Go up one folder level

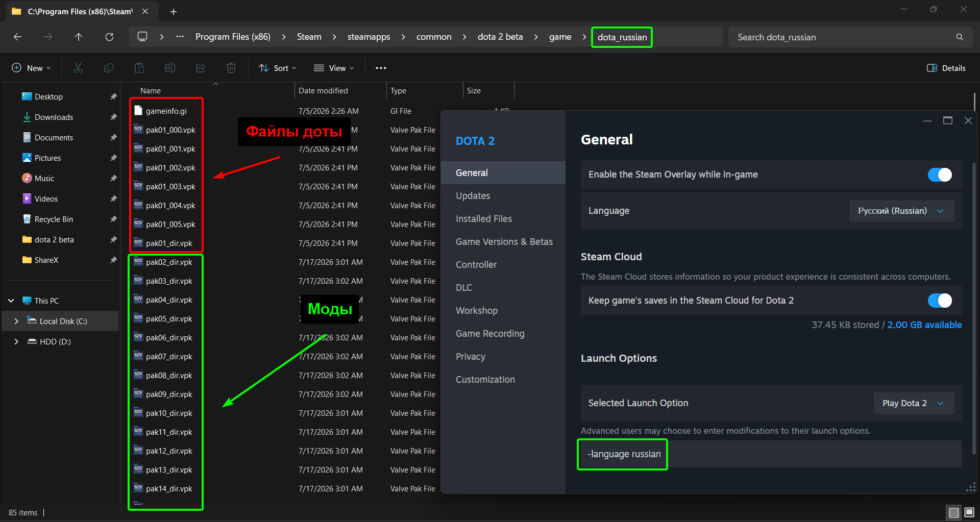(79, 37)
